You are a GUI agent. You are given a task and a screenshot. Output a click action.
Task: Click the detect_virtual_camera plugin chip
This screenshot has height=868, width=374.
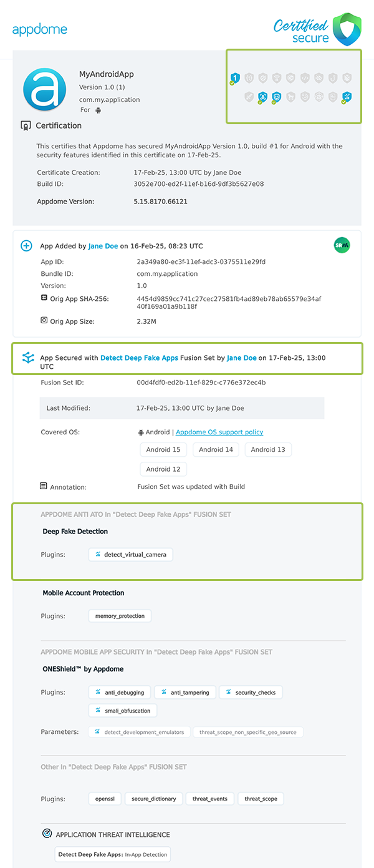[131, 554]
